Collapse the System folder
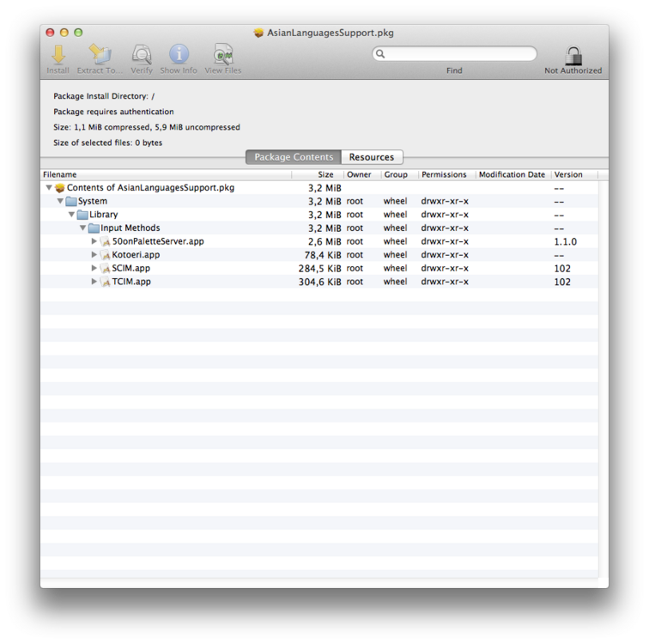 click(x=60, y=202)
